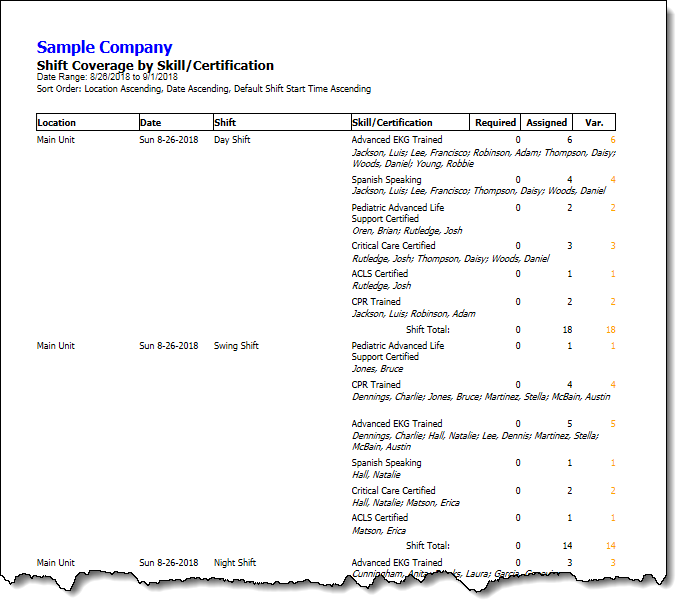The width and height of the screenshot is (682, 615).
Task: Select the Swing Shift cell
Action: (x=236, y=346)
